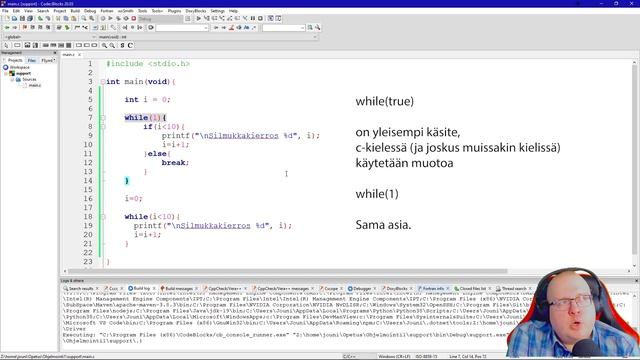Switch to the Projects tab

(x=15, y=60)
